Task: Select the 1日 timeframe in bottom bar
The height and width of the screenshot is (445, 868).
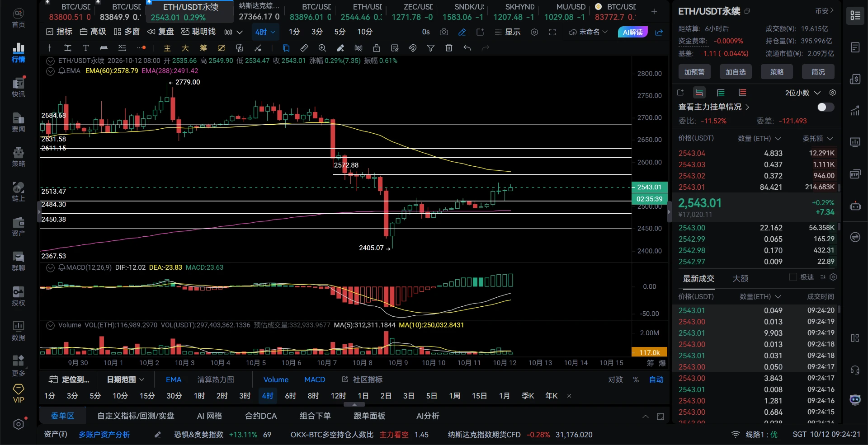Action: click(x=363, y=396)
